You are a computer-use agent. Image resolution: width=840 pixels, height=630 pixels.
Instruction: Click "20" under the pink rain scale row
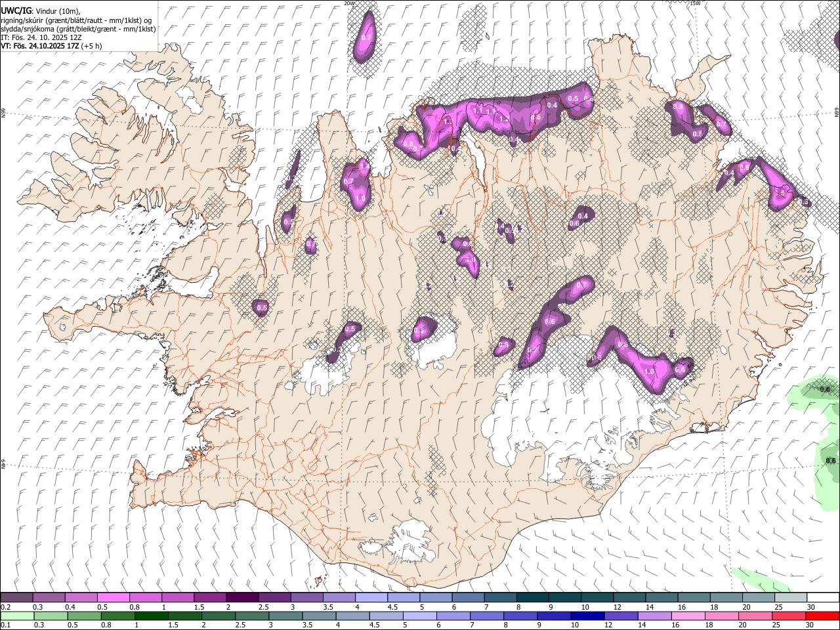(743, 625)
